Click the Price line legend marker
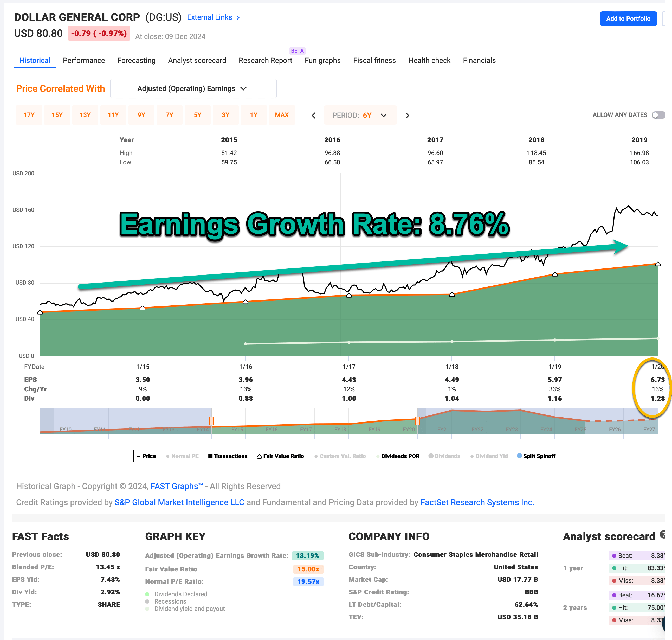The image size is (672, 640). click(x=139, y=456)
